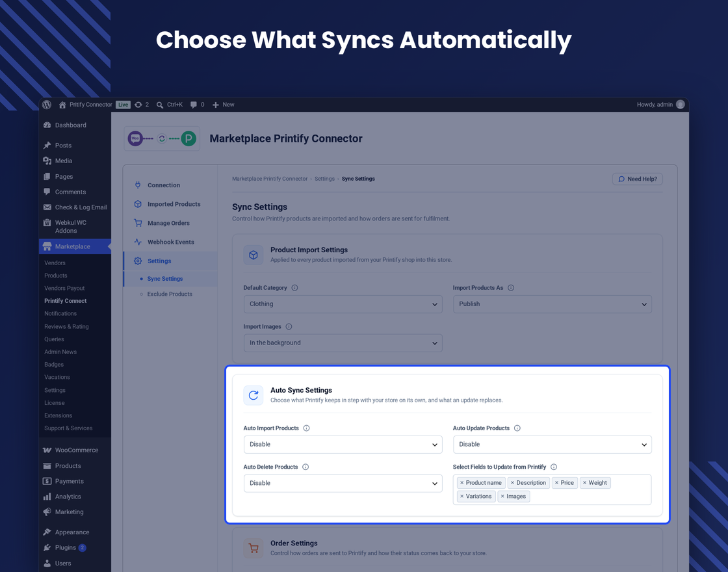
Task: Click the Comments icon in sidebar
Action: (x=47, y=192)
